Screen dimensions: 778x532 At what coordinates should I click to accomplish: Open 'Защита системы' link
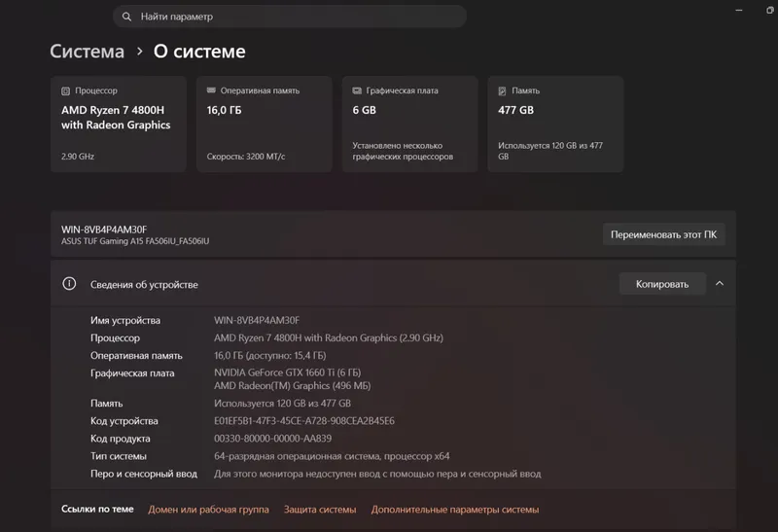tap(320, 510)
